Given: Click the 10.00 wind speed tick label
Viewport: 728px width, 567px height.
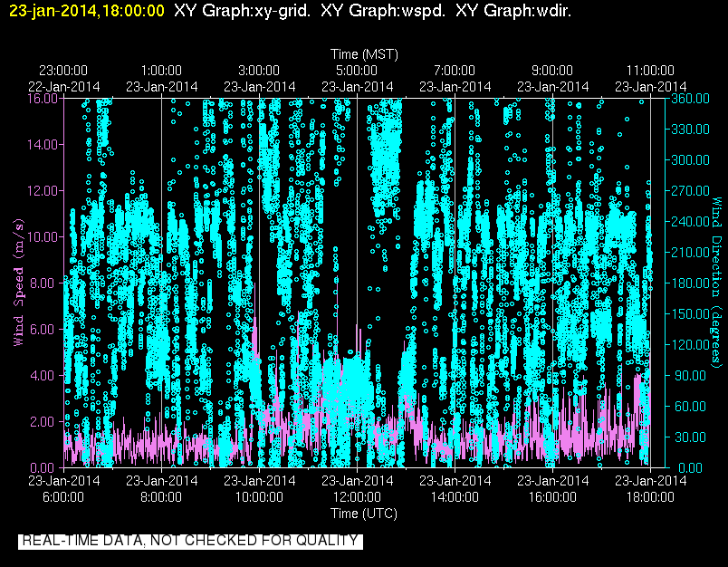Looking at the screenshot, I should coord(42,236).
